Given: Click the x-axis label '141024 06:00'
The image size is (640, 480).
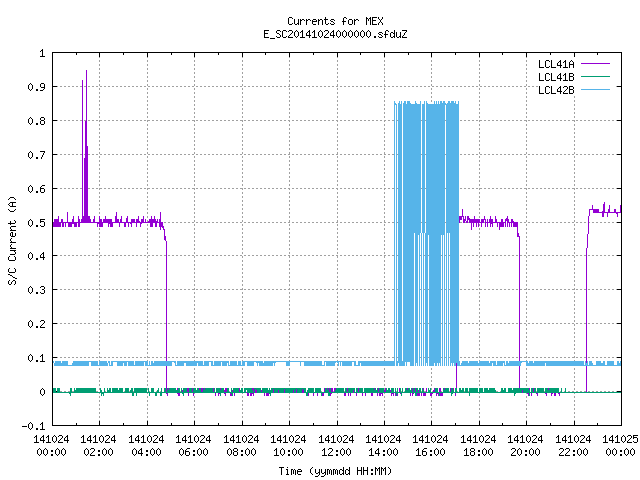Looking at the screenshot, I should (193, 446).
